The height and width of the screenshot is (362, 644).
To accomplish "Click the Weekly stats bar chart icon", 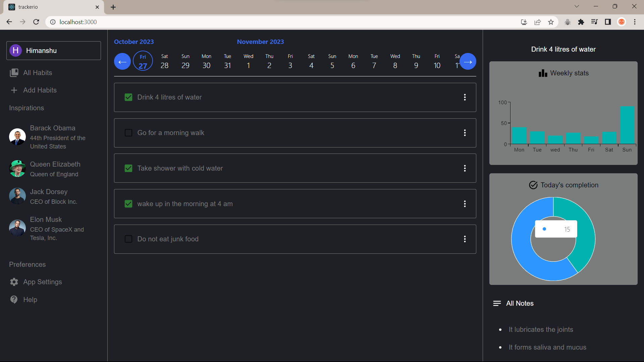I will point(543,73).
